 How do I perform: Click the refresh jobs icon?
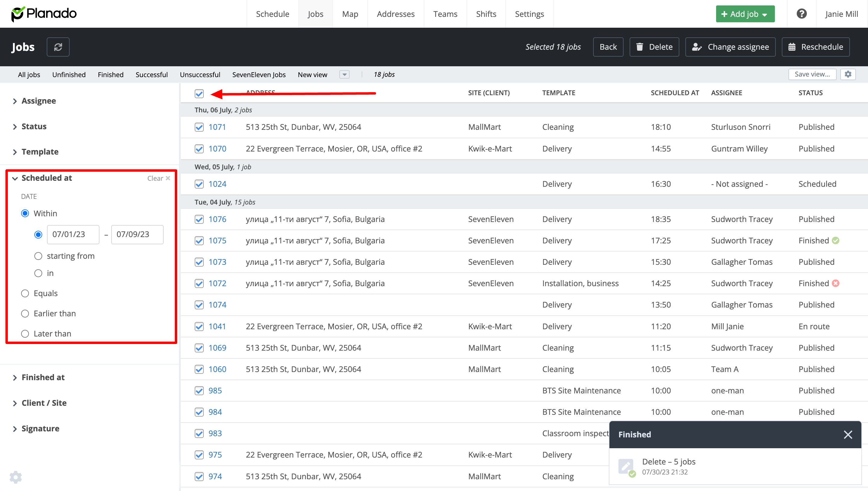point(58,47)
